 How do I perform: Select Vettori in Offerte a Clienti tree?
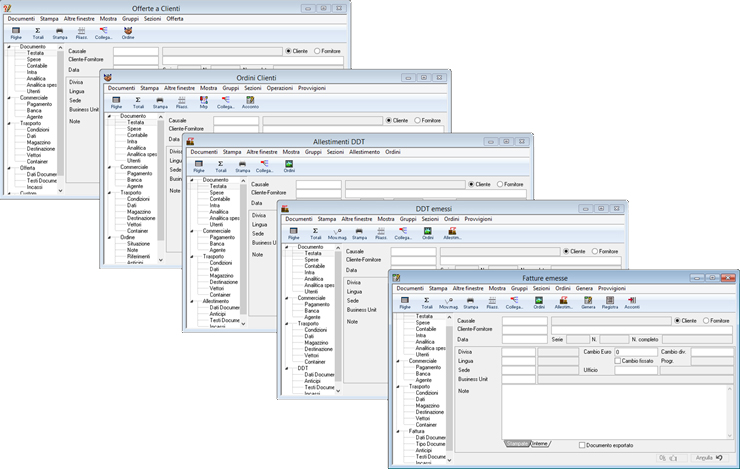[x=34, y=155]
